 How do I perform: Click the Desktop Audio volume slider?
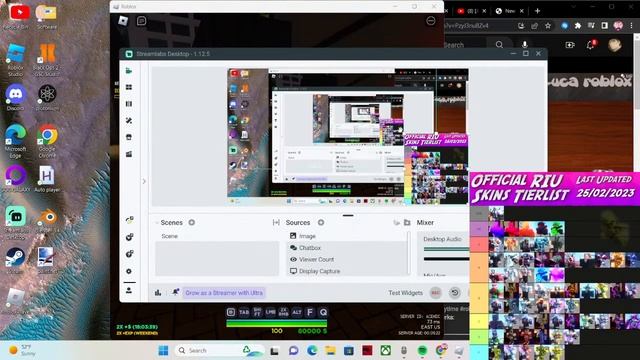click(x=446, y=249)
